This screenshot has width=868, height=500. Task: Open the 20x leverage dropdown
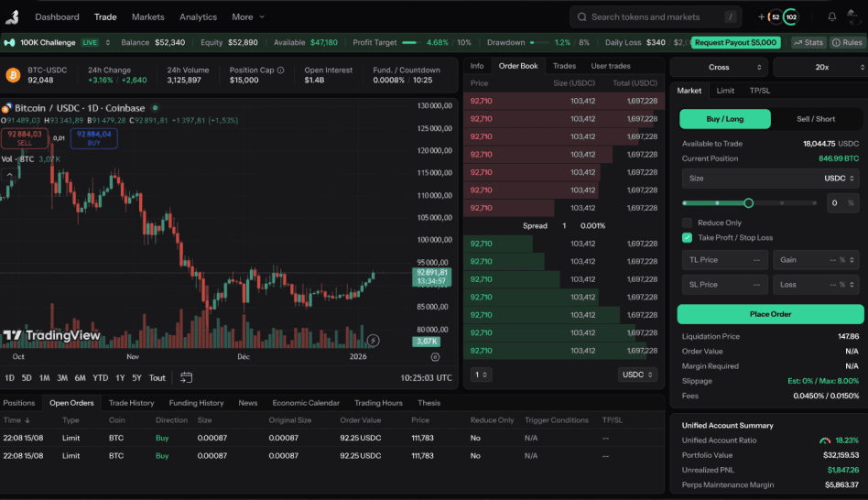pos(821,67)
